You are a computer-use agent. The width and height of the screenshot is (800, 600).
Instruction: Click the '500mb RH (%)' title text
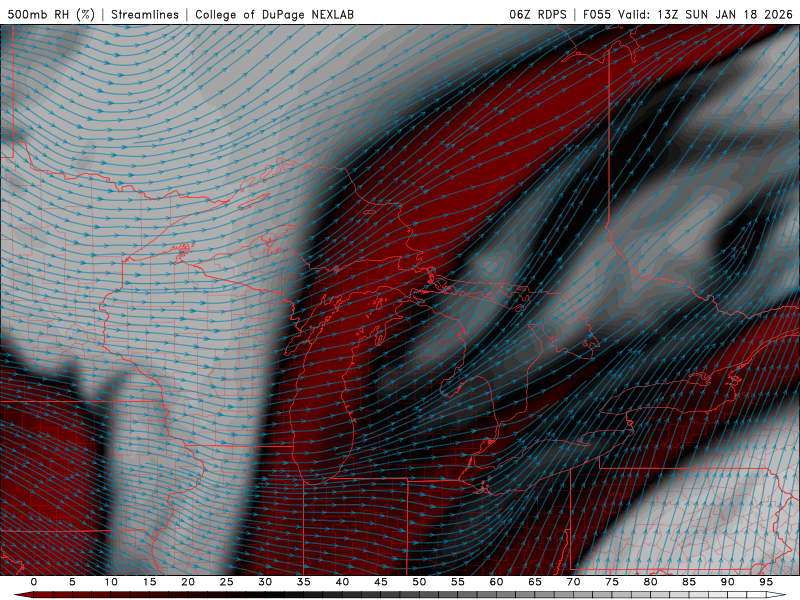coord(51,14)
